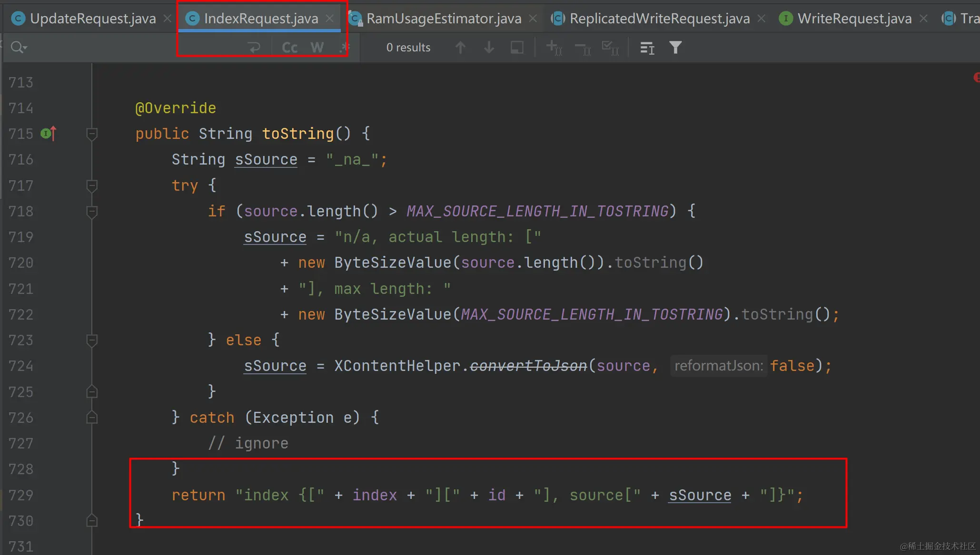Screen dimensions: 980x555
Task: Click the previous occurrence up arrow in search bar
Action: [460, 47]
